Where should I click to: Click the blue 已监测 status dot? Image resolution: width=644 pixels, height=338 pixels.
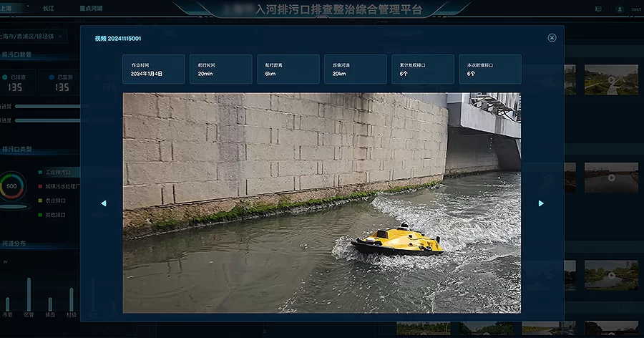52,76
